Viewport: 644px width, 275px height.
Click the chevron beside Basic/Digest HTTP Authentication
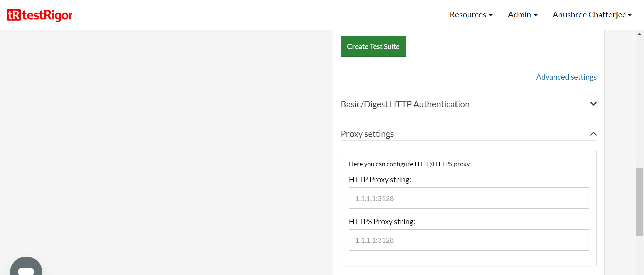[x=593, y=104]
